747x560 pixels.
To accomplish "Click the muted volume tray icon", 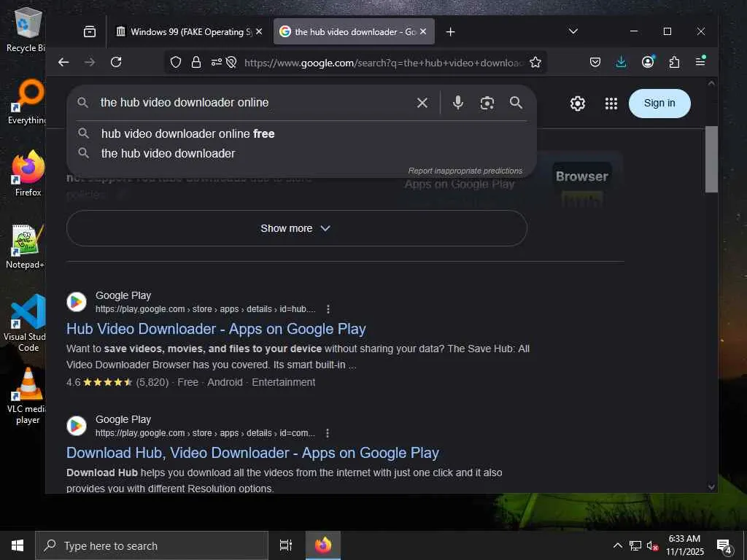I will [652, 545].
